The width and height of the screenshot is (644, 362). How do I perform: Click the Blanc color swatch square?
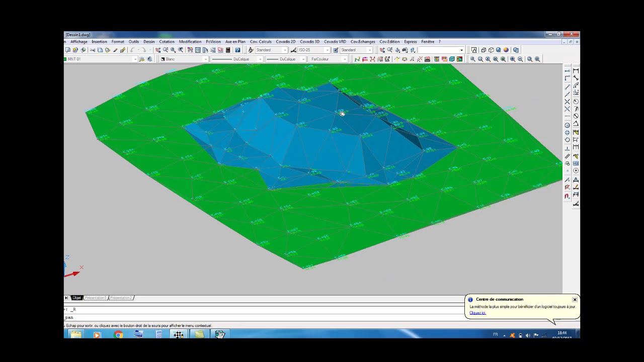coord(163,59)
